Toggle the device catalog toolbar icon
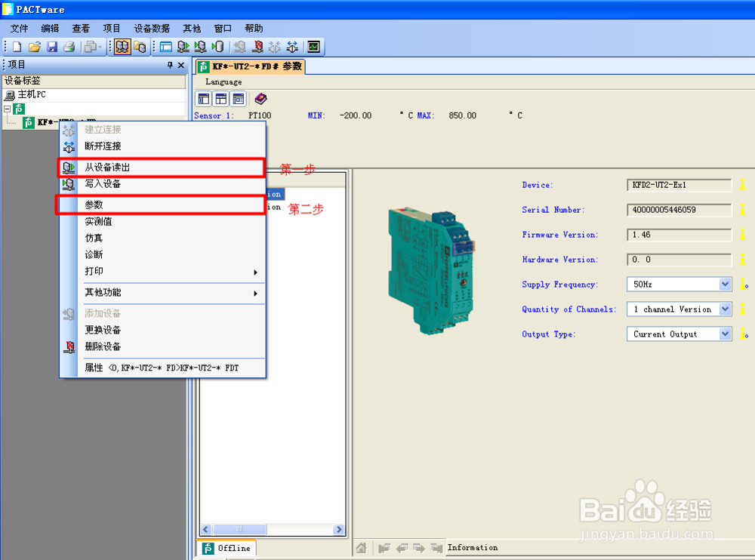This screenshot has height=560, width=755. pyautogui.click(x=140, y=47)
